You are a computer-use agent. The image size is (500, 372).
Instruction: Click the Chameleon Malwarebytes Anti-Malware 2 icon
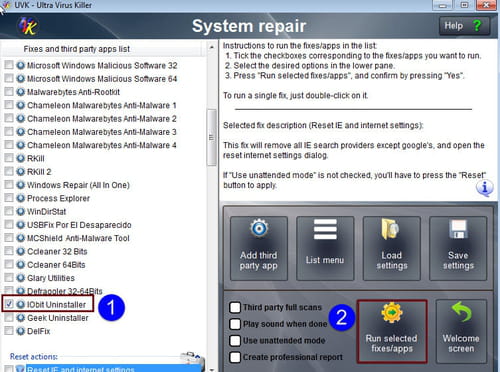click(x=21, y=118)
